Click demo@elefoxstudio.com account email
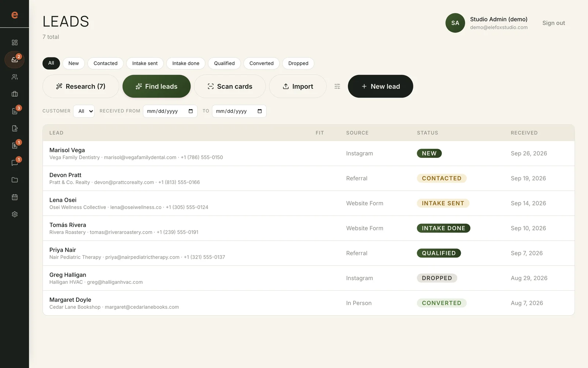This screenshot has width=588, height=368. click(x=499, y=28)
